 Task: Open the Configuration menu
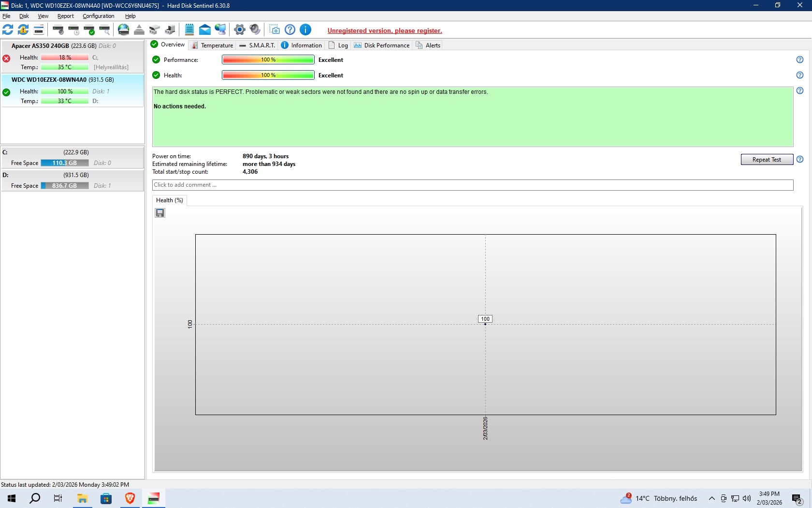pos(99,16)
